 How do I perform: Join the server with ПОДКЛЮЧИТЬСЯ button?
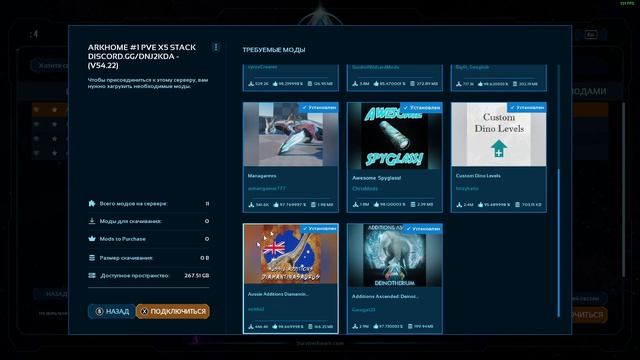point(173,311)
